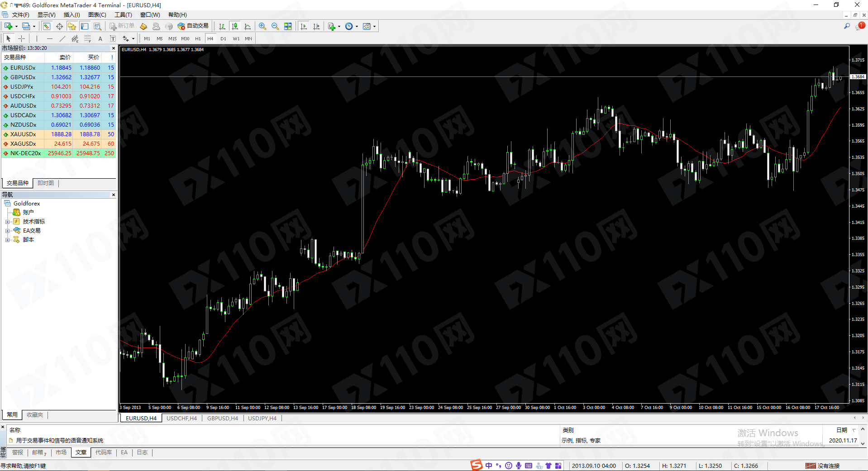Open the 文件(F) menu
Viewport: 868px width, 471px height.
point(21,15)
